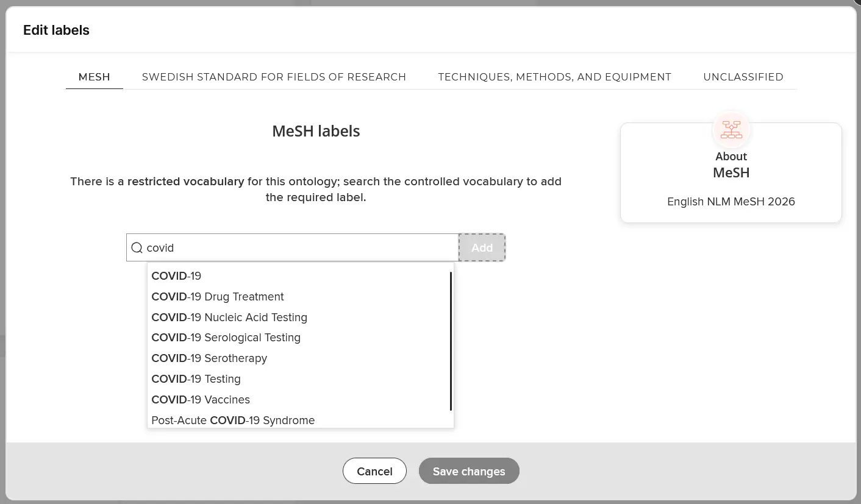Viewport: 861px width, 504px height.
Task: Select the COVID-19 Testing suggestion
Action: pyautogui.click(x=196, y=379)
